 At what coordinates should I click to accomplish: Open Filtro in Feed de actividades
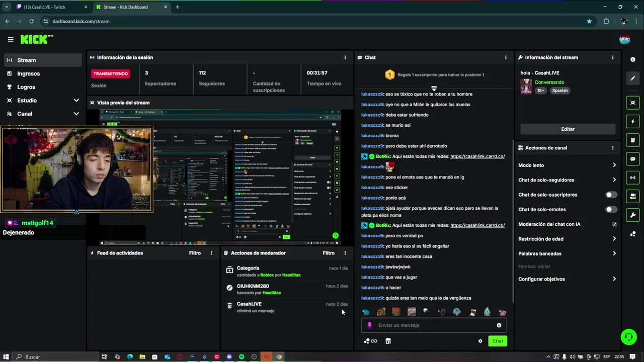click(x=195, y=253)
